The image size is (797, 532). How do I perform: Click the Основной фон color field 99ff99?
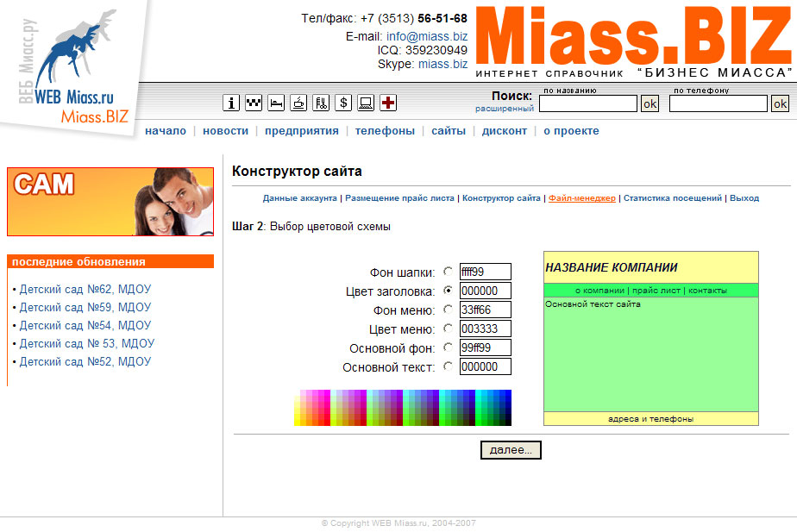click(x=486, y=347)
